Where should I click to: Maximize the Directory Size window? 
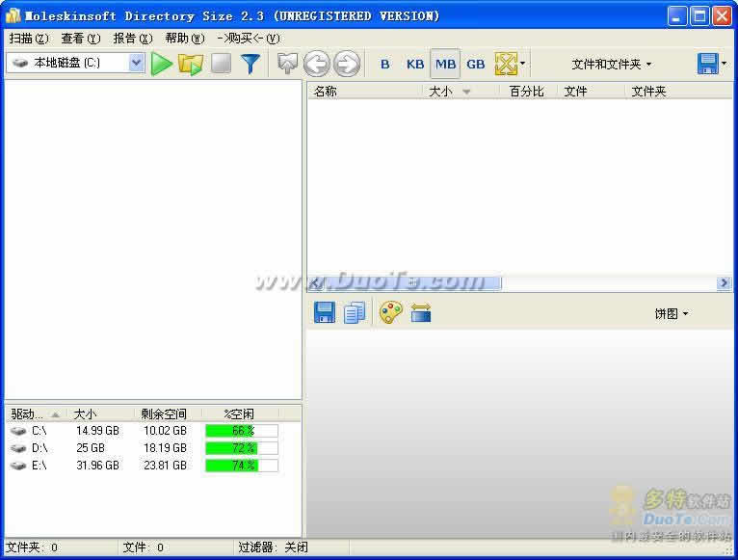(699, 16)
